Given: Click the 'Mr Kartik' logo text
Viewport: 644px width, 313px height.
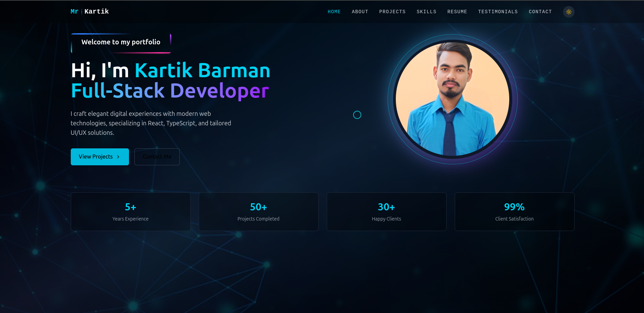Looking at the screenshot, I should (x=89, y=12).
